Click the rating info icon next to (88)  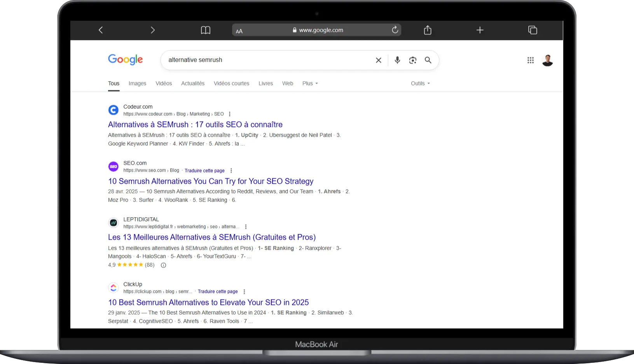pyautogui.click(x=164, y=265)
